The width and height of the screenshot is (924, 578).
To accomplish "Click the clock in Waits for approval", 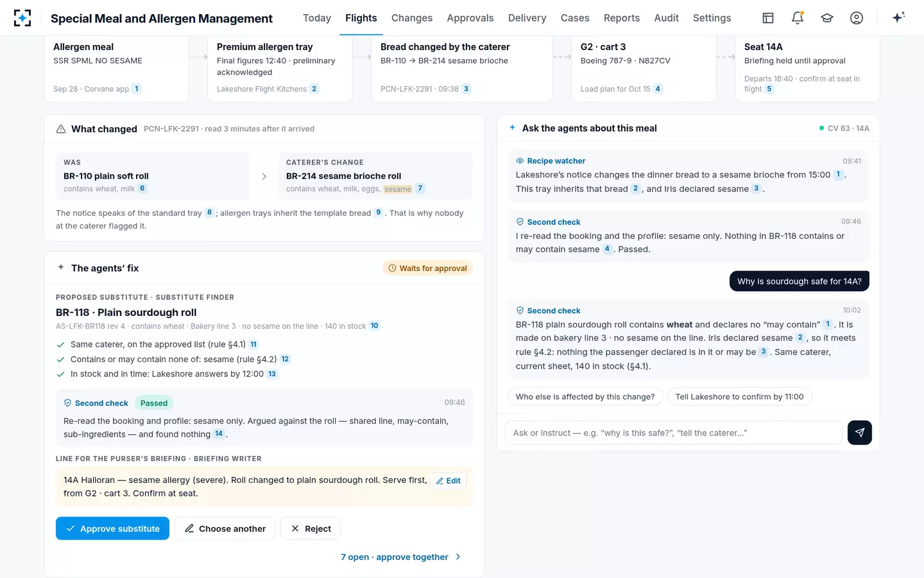I will pyautogui.click(x=392, y=268).
